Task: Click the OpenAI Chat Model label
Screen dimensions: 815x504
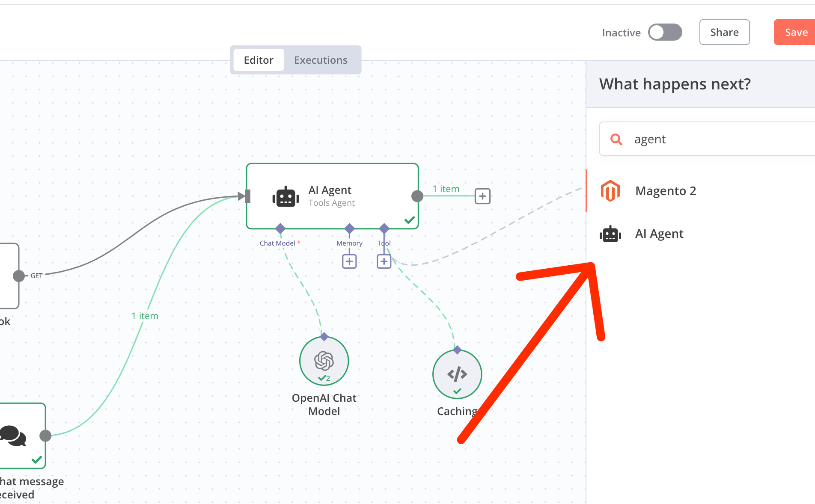Action: click(x=324, y=405)
